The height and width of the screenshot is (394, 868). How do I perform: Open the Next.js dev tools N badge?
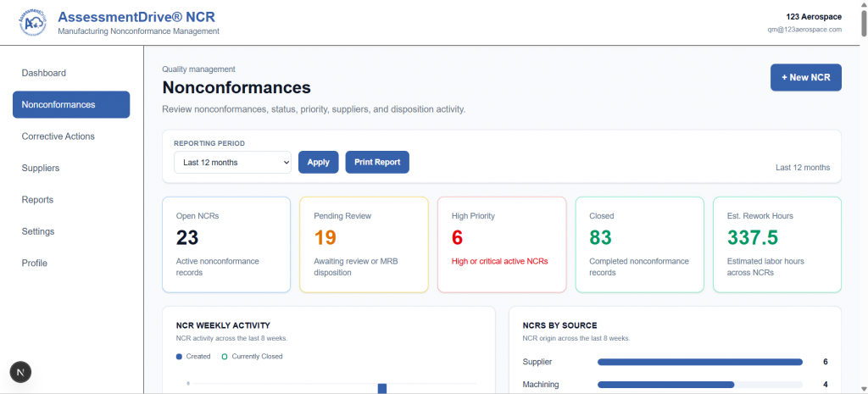[x=20, y=373]
